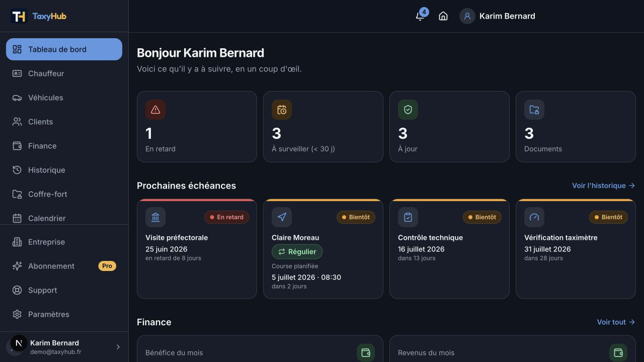Click demo@taxyhub.fr email in sidebar
Image resolution: width=644 pixels, height=362 pixels.
[55, 352]
